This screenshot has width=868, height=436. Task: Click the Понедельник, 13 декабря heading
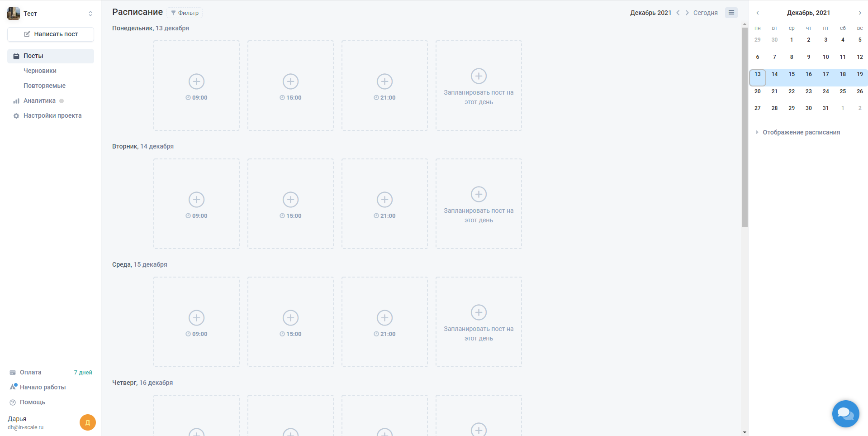(151, 28)
